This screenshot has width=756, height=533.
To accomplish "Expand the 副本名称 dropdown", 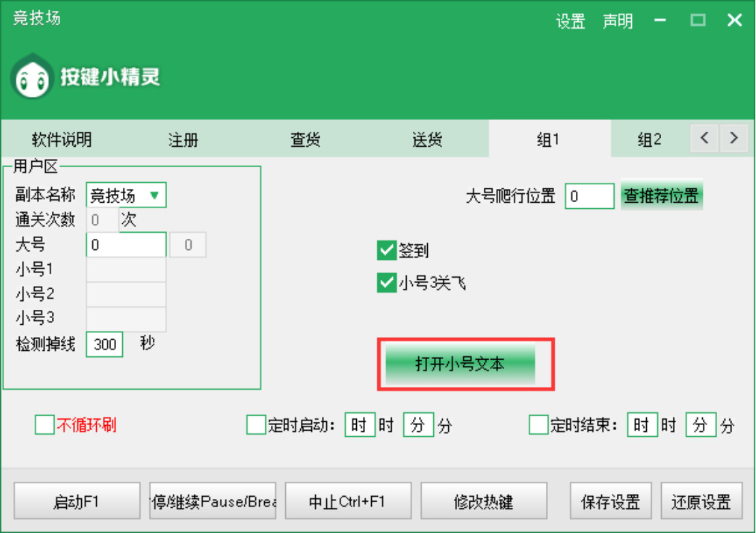I will pos(126,196).
